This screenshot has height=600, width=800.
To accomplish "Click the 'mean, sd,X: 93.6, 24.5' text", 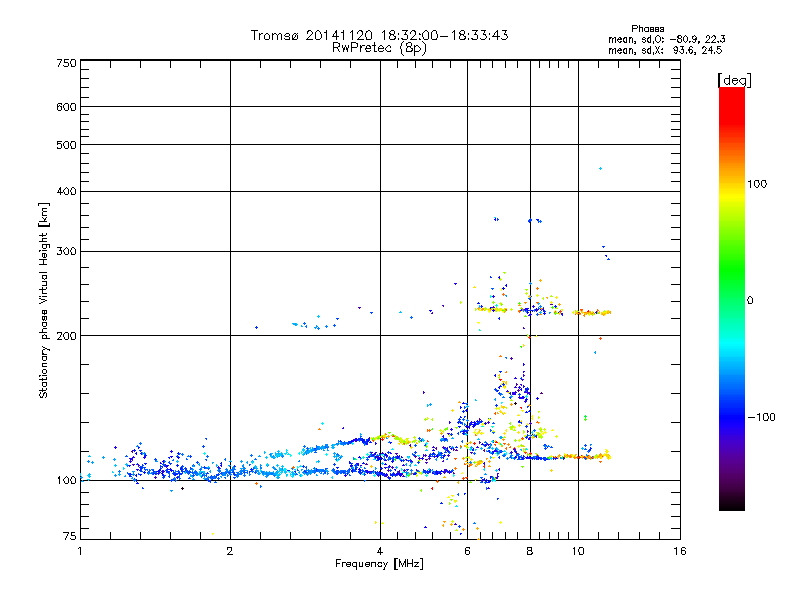I will [665, 50].
